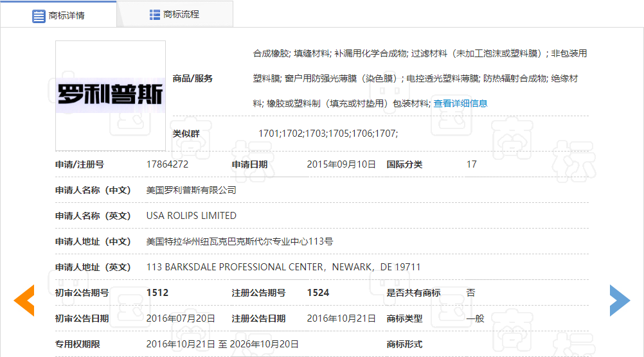Image resolution: width=644 pixels, height=357 pixels.
Task: Click the 罗利普斯 trademark image
Action: click(x=111, y=96)
